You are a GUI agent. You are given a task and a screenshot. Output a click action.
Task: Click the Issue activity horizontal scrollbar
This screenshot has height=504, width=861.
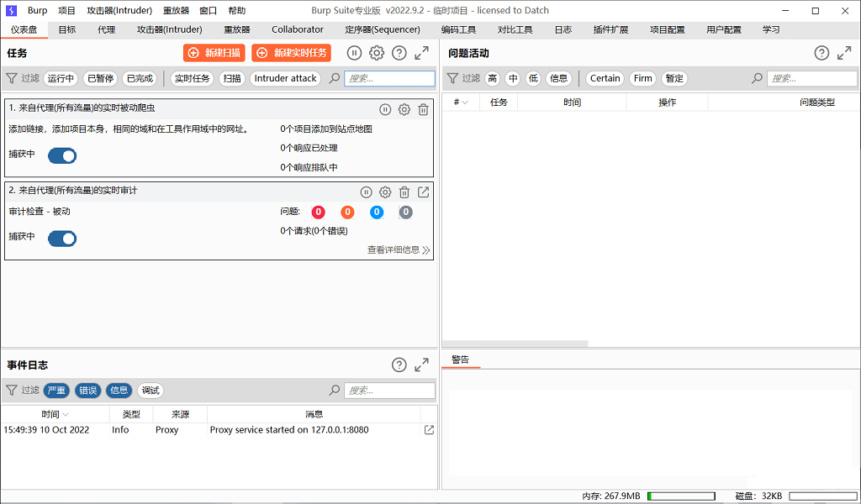tap(515, 344)
